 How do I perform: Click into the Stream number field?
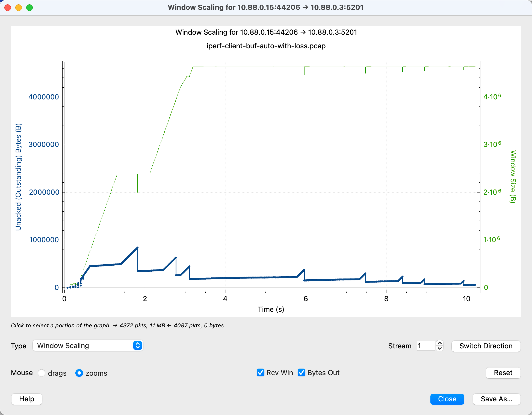point(425,346)
